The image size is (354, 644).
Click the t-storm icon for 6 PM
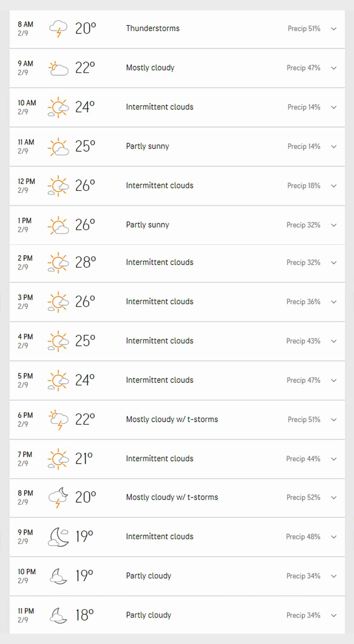click(58, 419)
